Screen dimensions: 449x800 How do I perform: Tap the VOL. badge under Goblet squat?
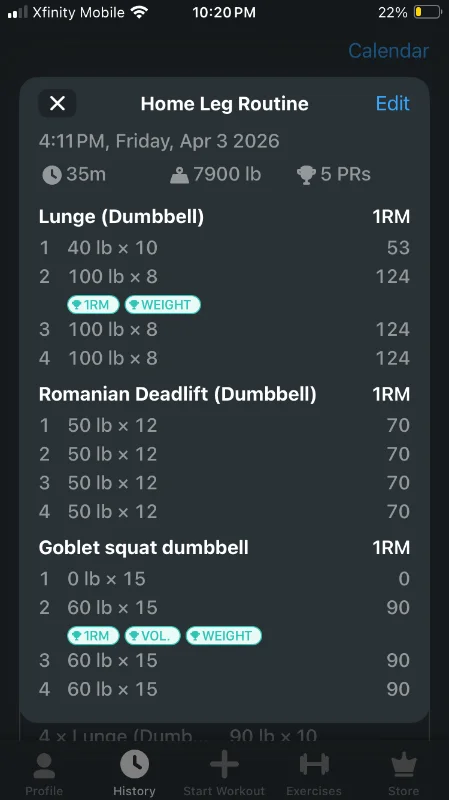click(x=152, y=636)
